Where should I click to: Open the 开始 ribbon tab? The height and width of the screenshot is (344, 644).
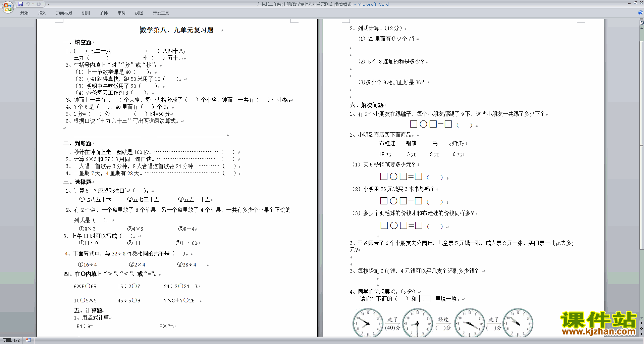point(24,13)
